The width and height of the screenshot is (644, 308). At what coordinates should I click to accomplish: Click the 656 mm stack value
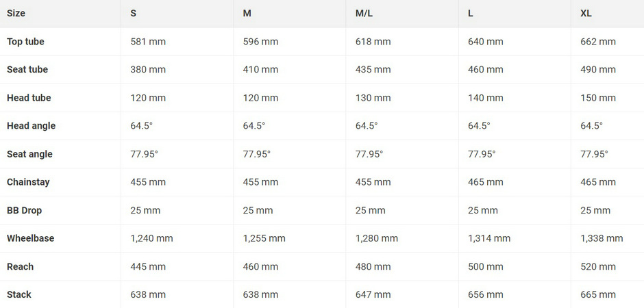click(486, 294)
